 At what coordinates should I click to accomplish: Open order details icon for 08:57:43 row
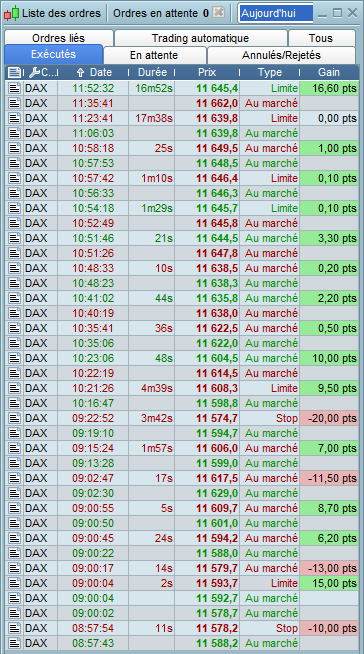pos(15,643)
